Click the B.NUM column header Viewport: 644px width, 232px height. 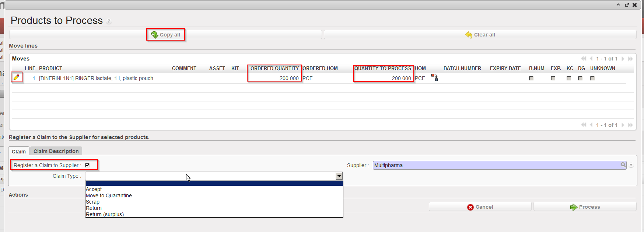coord(537,68)
